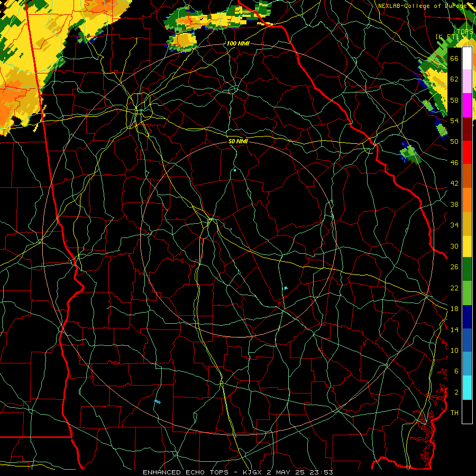Image resolution: width=476 pixels, height=476 pixels.
Task: Click the cyan echo pixel below 50 NMI label
Action: pos(235,171)
